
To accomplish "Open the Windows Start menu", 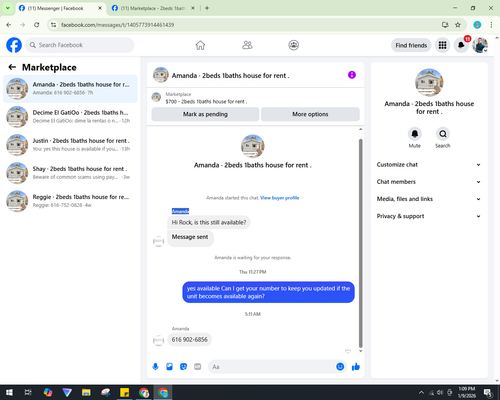I will coord(9,392).
